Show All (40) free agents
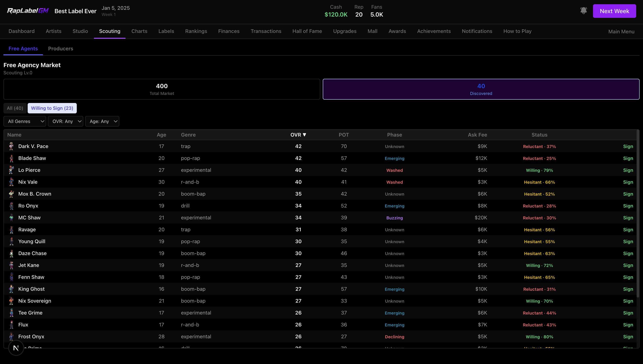 point(15,108)
